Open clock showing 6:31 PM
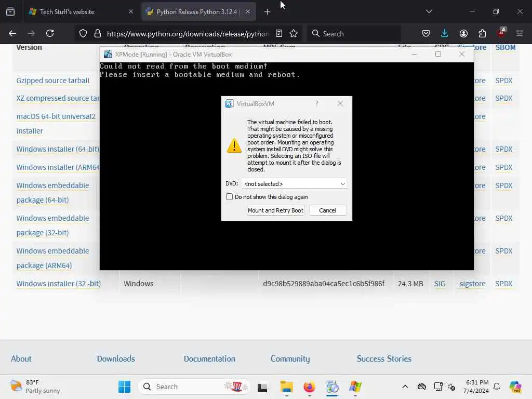 click(476, 387)
